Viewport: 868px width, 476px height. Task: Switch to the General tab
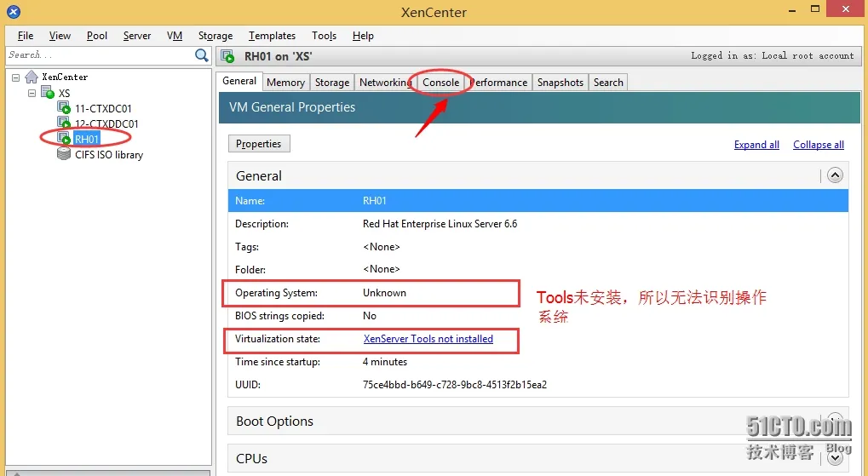(x=239, y=81)
